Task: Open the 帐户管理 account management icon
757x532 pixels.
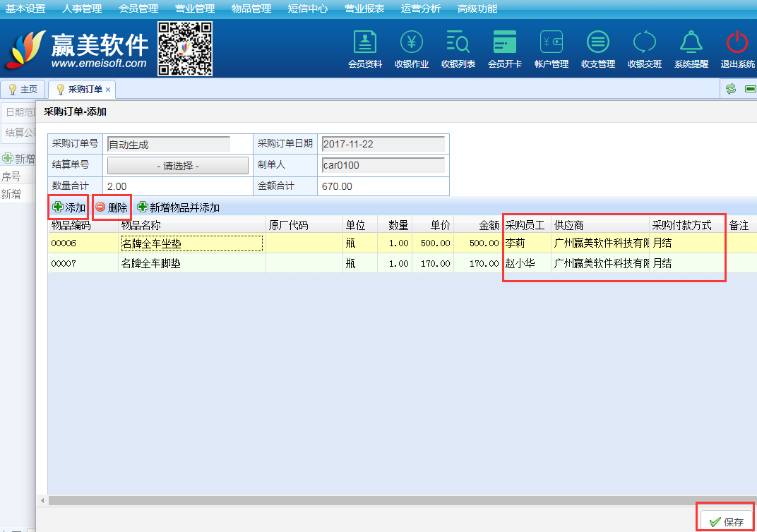Action: tap(552, 43)
